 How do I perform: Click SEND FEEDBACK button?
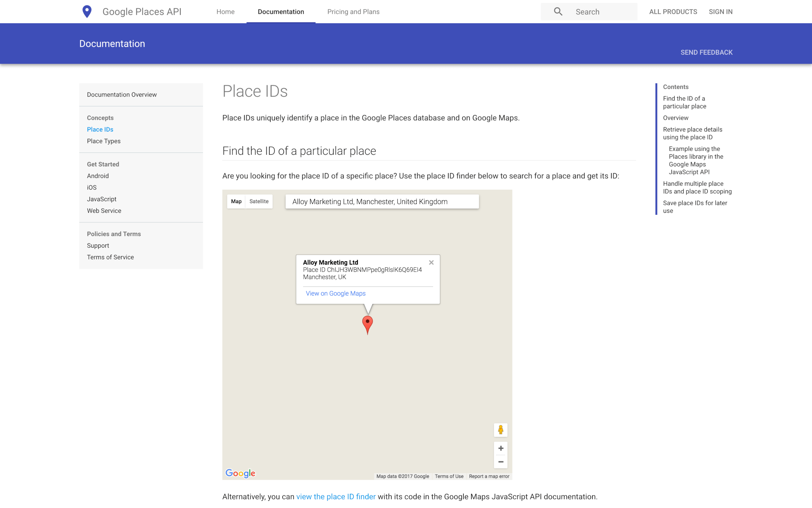tap(706, 52)
